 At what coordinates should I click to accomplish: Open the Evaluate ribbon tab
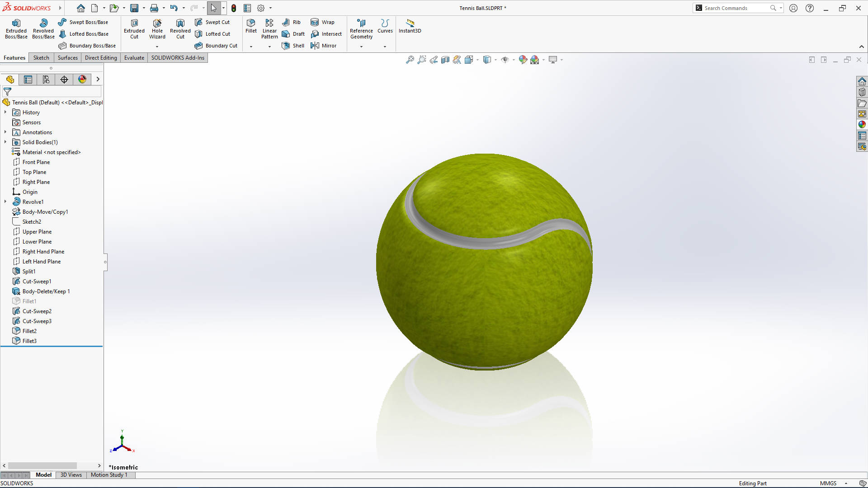click(x=134, y=57)
